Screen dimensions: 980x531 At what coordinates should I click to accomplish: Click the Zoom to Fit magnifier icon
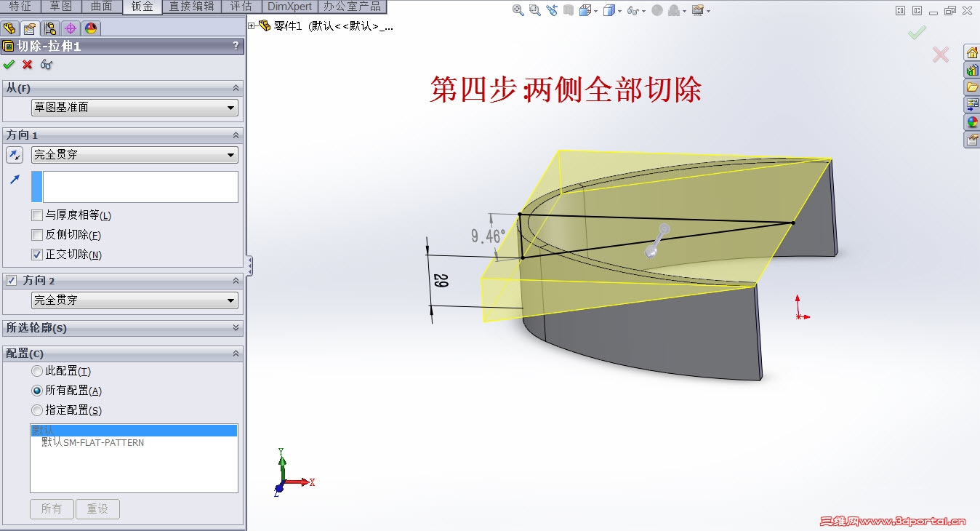[518, 10]
